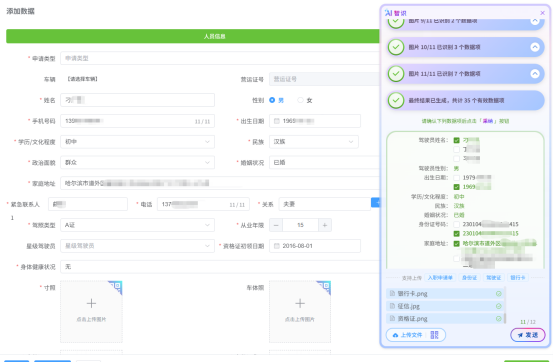Click the calendar icon in 出生日期
553x363 pixels.
coord(277,121)
